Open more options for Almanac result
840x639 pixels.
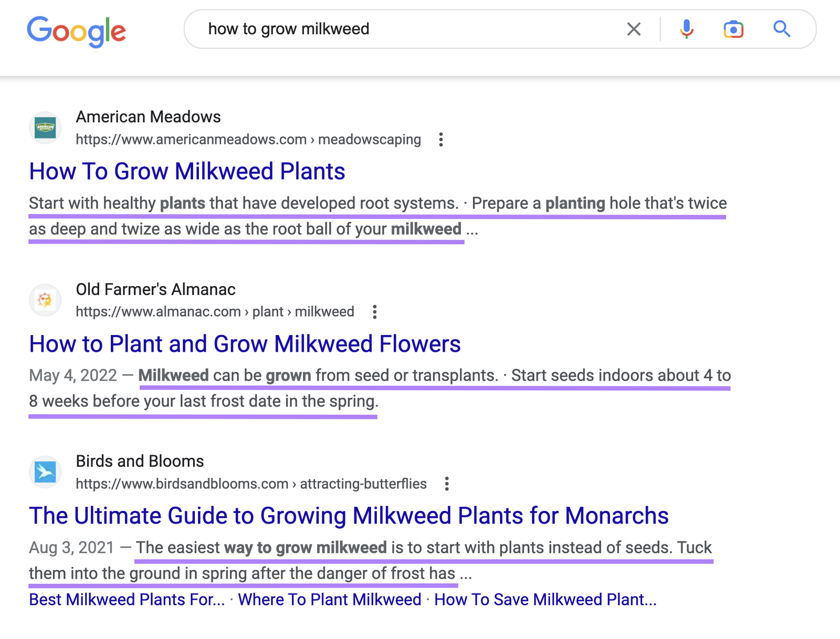pos(374,312)
